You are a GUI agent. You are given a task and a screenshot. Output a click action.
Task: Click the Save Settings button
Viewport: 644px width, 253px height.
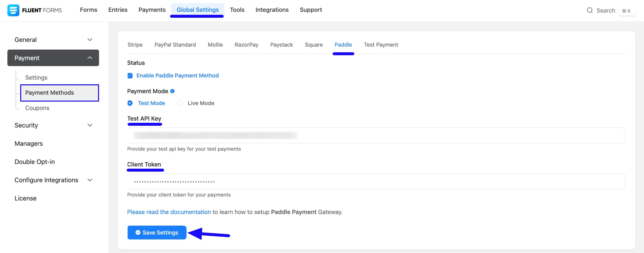pos(157,233)
